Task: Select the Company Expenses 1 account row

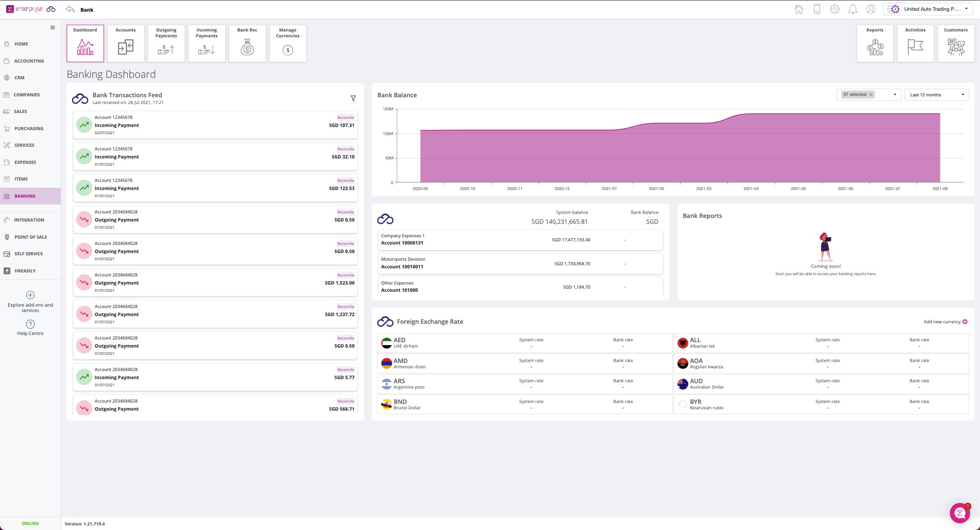Action: coord(520,240)
